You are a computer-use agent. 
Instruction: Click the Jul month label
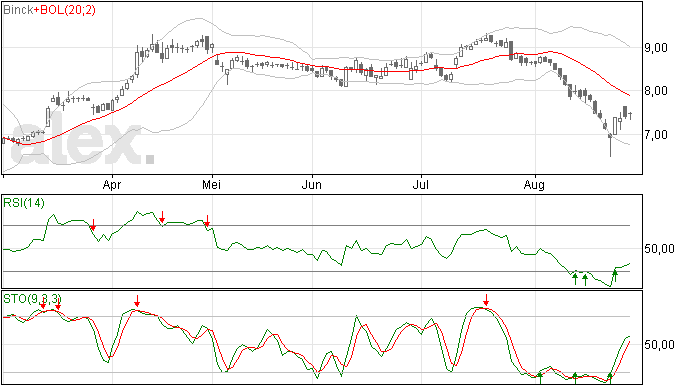click(x=421, y=184)
